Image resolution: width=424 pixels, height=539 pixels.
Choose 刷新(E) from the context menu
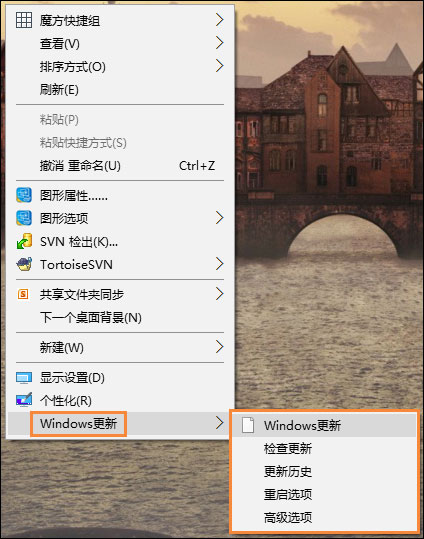coord(120,89)
